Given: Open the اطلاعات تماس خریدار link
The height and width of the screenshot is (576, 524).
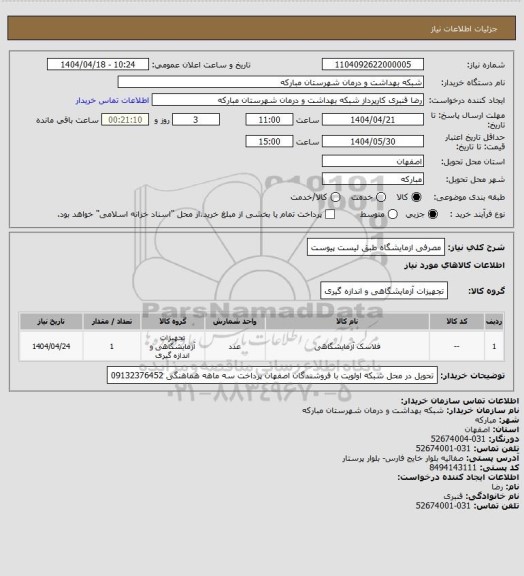Looking at the screenshot, I should [x=112, y=100].
